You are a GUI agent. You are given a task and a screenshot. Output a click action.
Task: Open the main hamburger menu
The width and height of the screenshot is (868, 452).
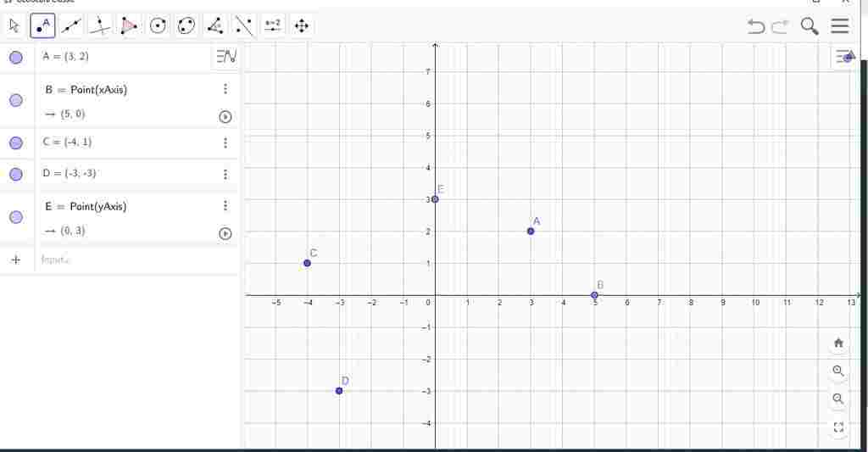839,26
